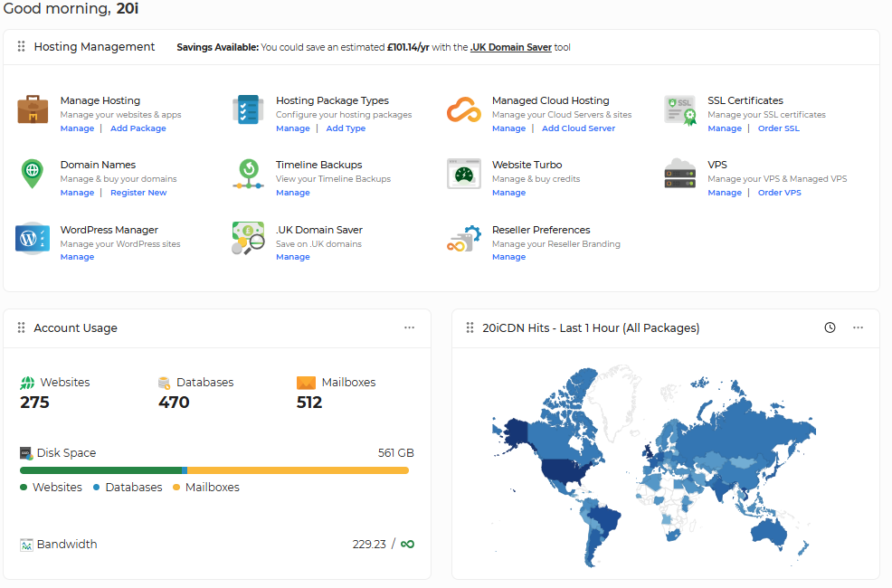892x588 pixels.
Task: Click the WordPress Manager icon
Action: click(x=33, y=239)
